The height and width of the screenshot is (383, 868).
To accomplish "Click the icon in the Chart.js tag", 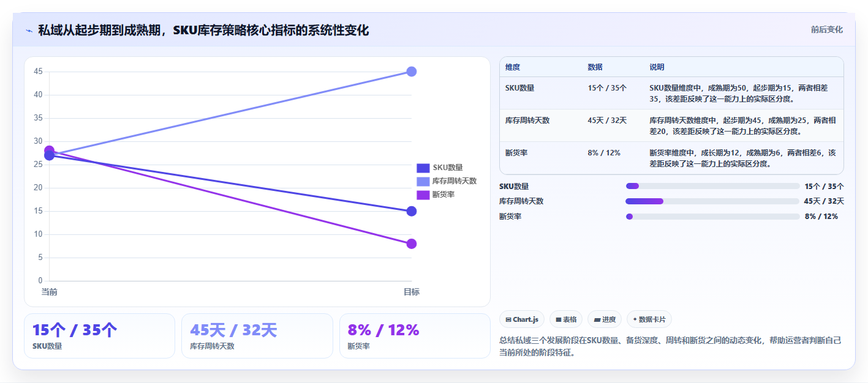I will [x=508, y=319].
